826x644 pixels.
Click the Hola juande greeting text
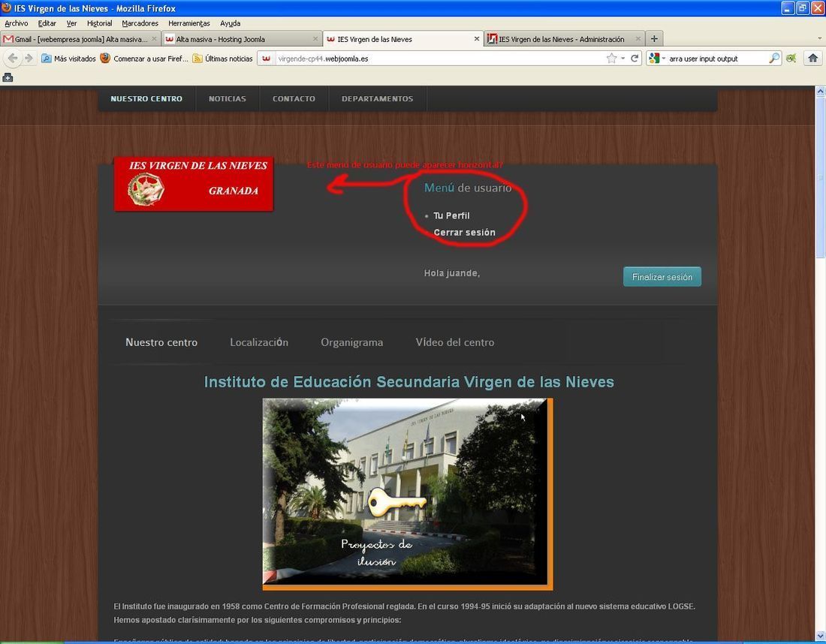coord(451,273)
